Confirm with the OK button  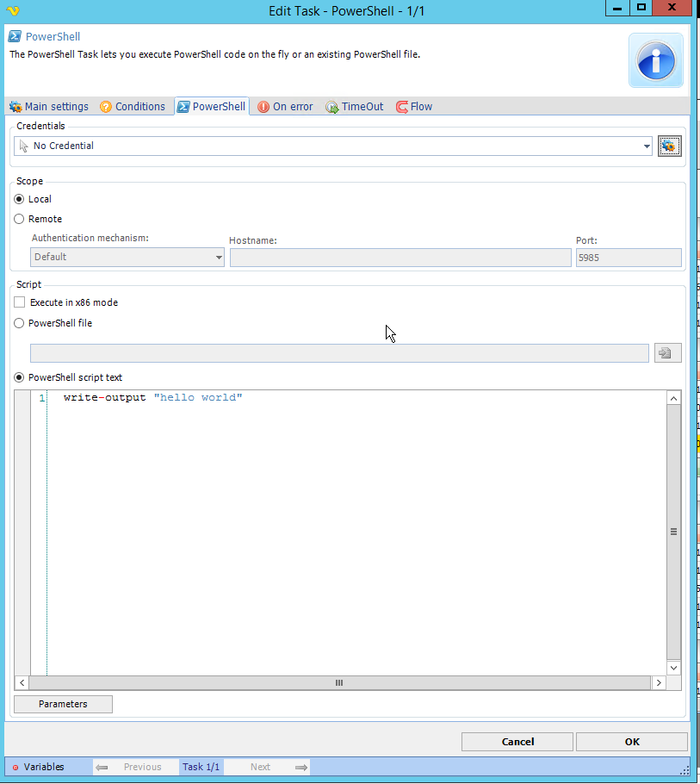631,742
